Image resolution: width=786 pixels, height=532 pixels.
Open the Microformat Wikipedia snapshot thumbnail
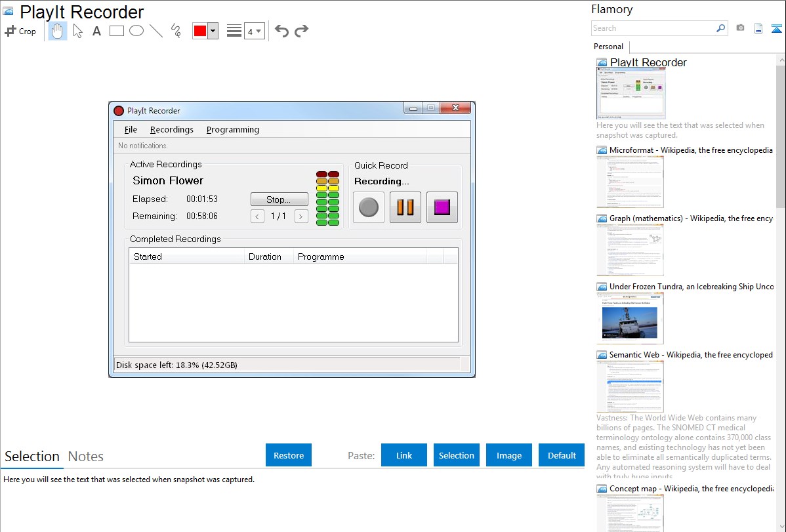coord(630,182)
